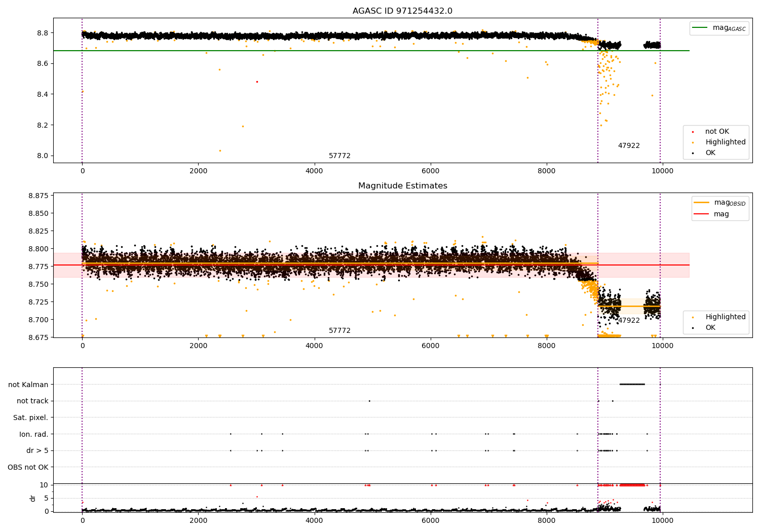The image size is (760, 532).
Task: Click x-axis tick 4000 in the AGASC plot
Action: [315, 171]
